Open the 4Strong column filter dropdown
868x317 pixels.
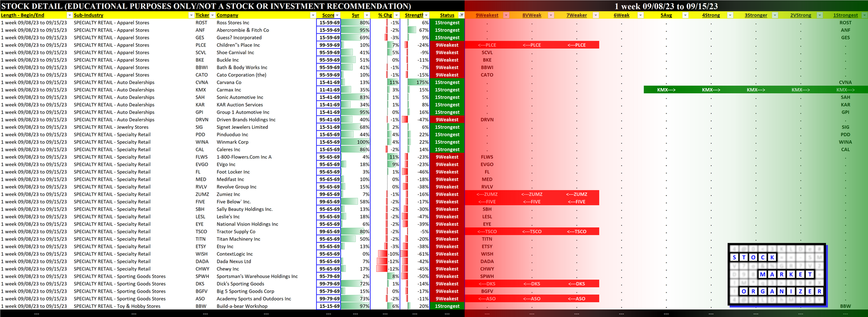pos(730,15)
